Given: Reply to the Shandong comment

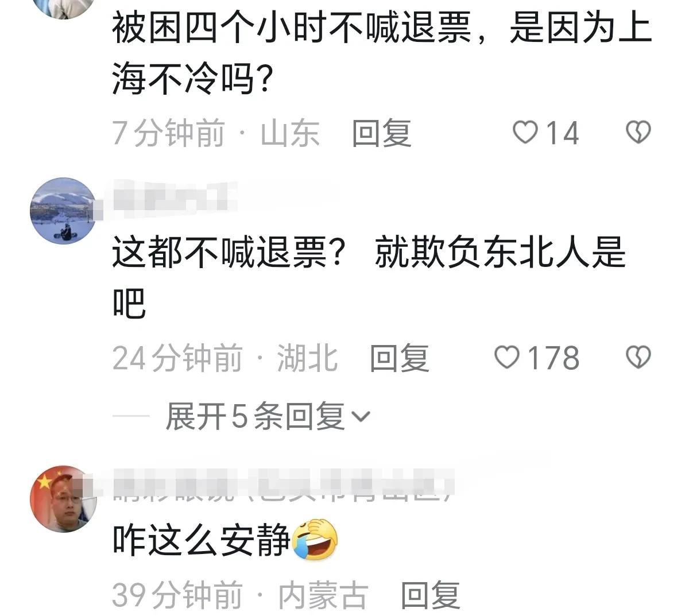Looking at the screenshot, I should pyautogui.click(x=382, y=133).
